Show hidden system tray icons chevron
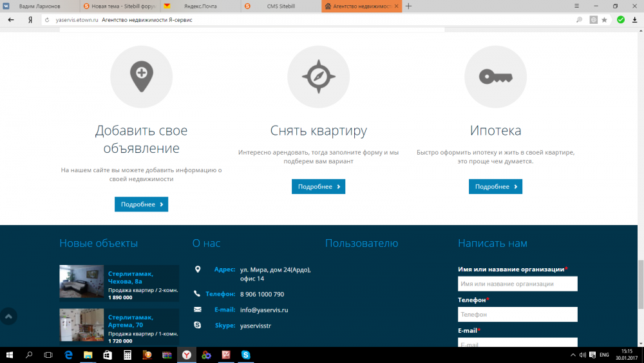The image size is (644, 363). [x=573, y=355]
